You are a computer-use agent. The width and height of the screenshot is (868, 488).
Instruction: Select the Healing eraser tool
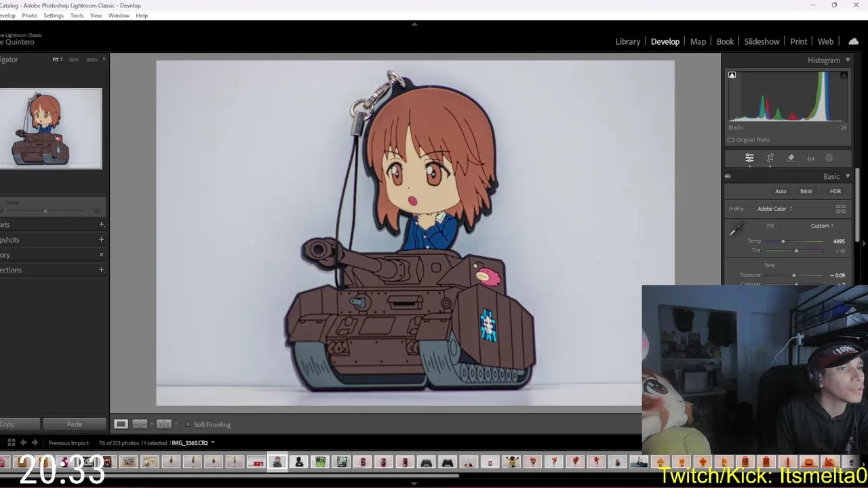pos(791,158)
